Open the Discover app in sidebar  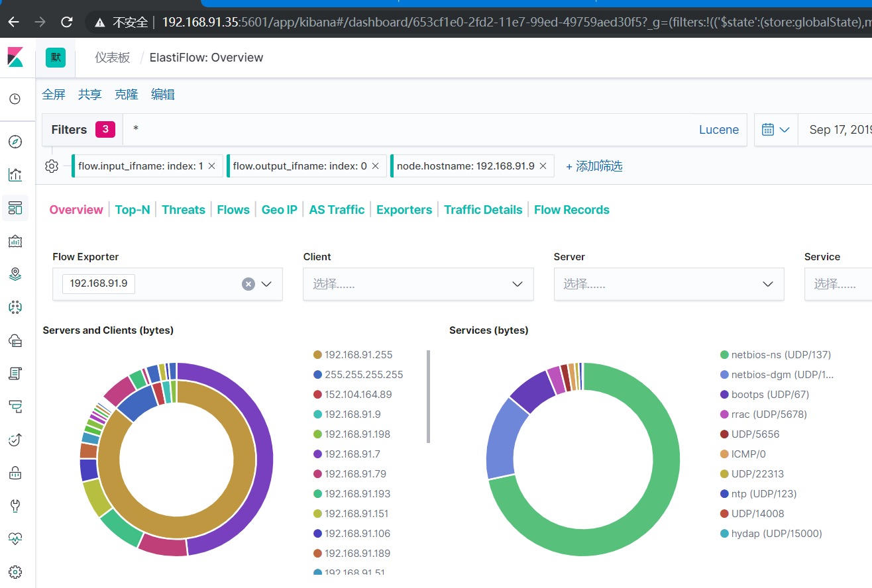(x=15, y=141)
